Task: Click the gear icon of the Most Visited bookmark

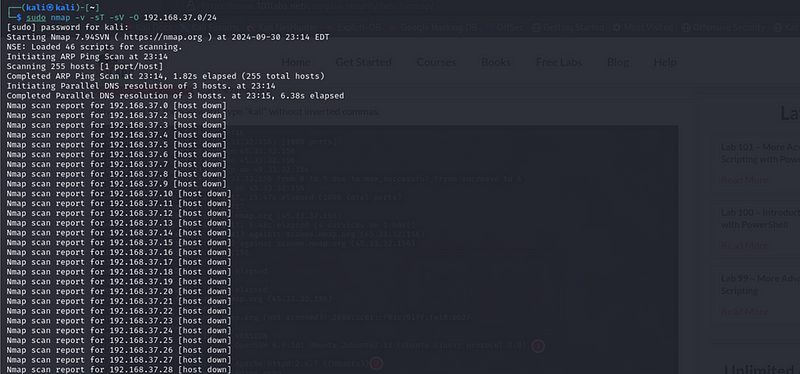Action: tap(616, 28)
